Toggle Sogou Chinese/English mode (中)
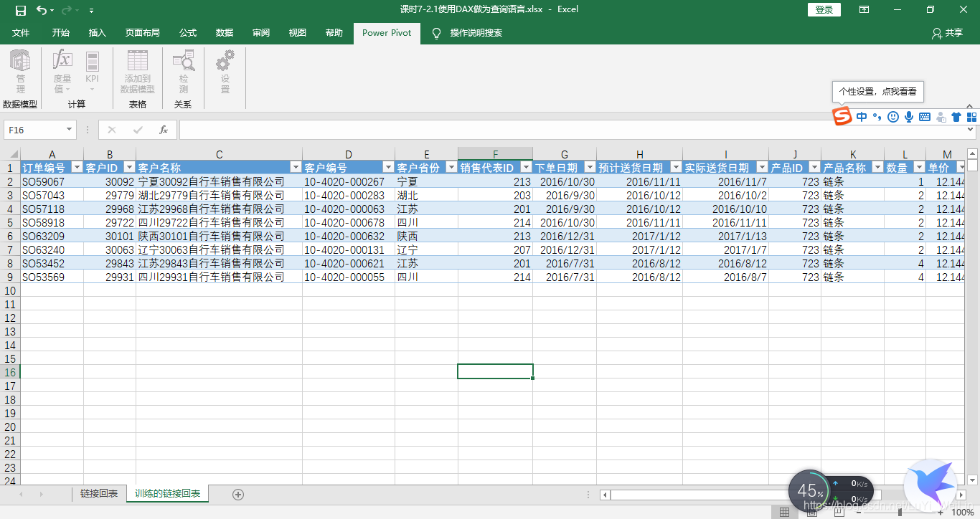 tap(862, 117)
